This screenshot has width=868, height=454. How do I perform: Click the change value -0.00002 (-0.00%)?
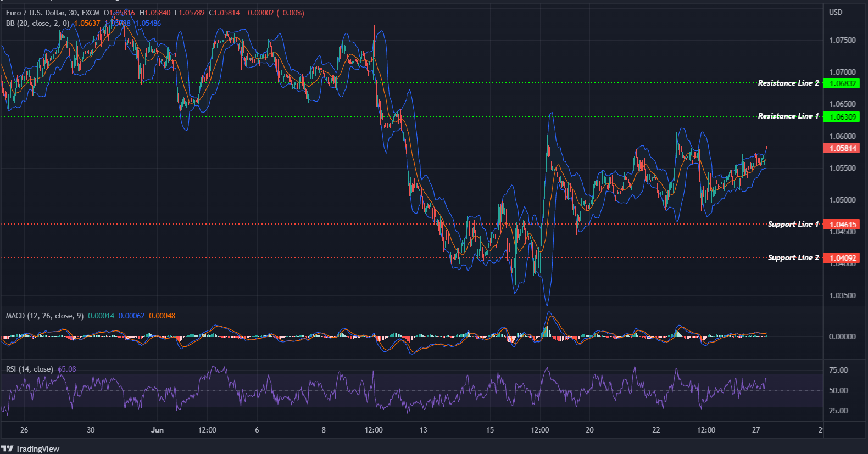coord(274,13)
